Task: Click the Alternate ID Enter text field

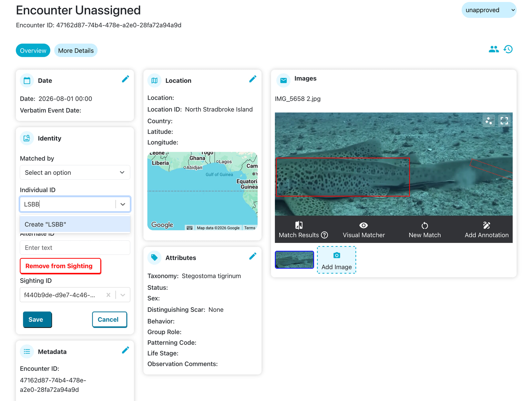Action: [75, 248]
